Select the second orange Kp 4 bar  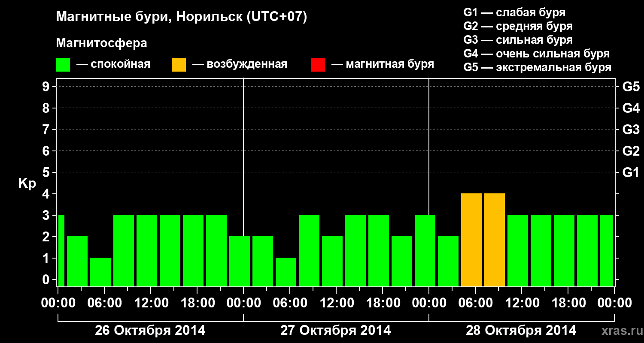click(x=495, y=240)
